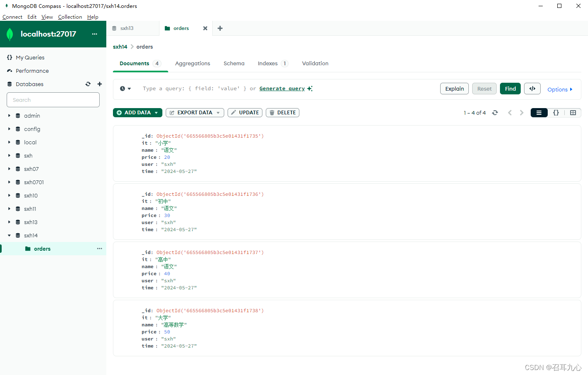This screenshot has height=375, width=588.
Task: Expand the local database
Action: click(x=9, y=142)
